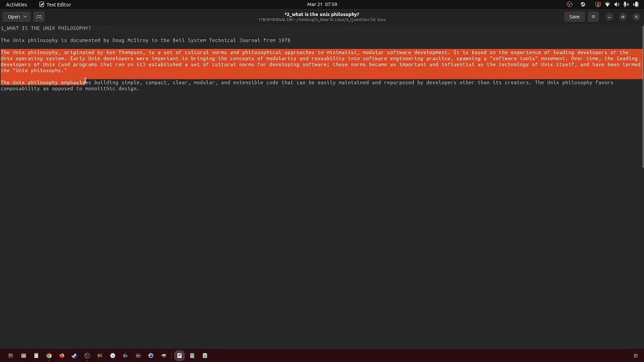Click the window title "*2_what is the unix philosophy?"

coord(322,14)
